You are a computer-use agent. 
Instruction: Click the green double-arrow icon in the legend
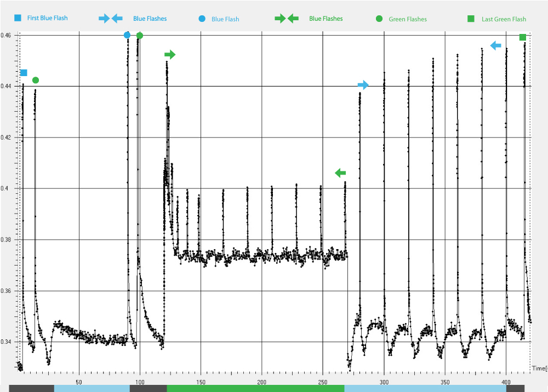coord(287,19)
